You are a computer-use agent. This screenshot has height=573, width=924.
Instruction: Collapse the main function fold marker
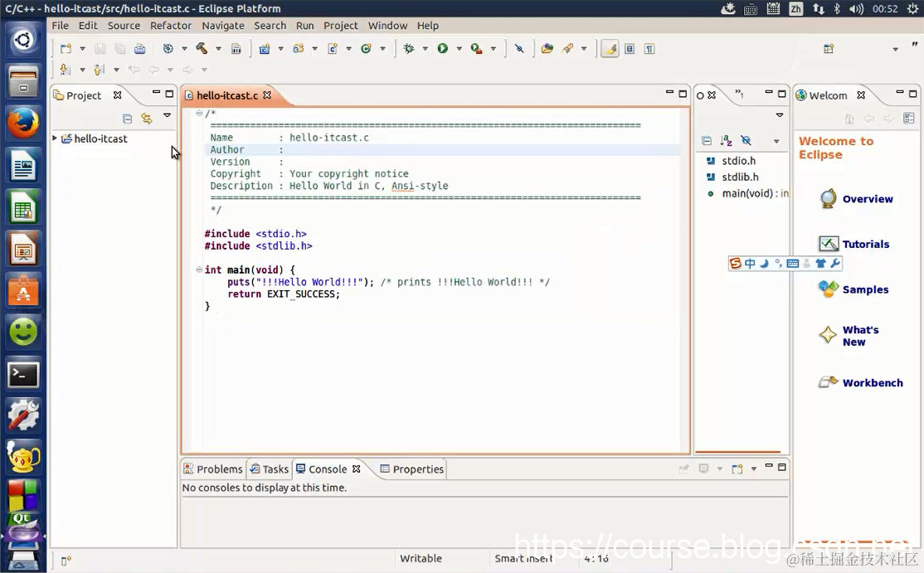[x=199, y=270]
